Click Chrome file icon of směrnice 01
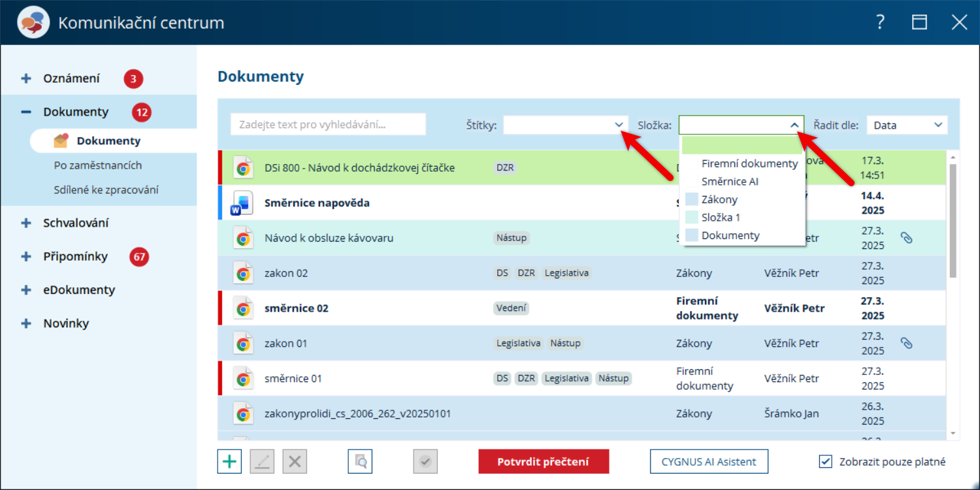This screenshot has height=490, width=980. [243, 379]
